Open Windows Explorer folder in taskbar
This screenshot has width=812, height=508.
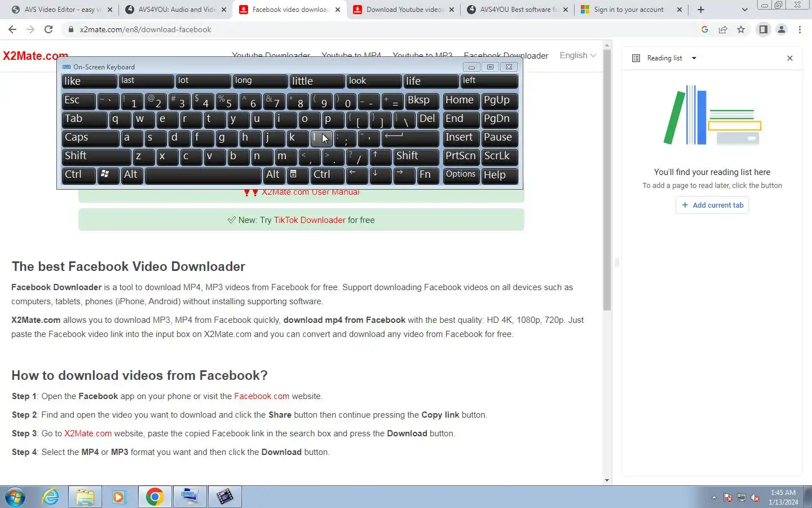[x=85, y=497]
